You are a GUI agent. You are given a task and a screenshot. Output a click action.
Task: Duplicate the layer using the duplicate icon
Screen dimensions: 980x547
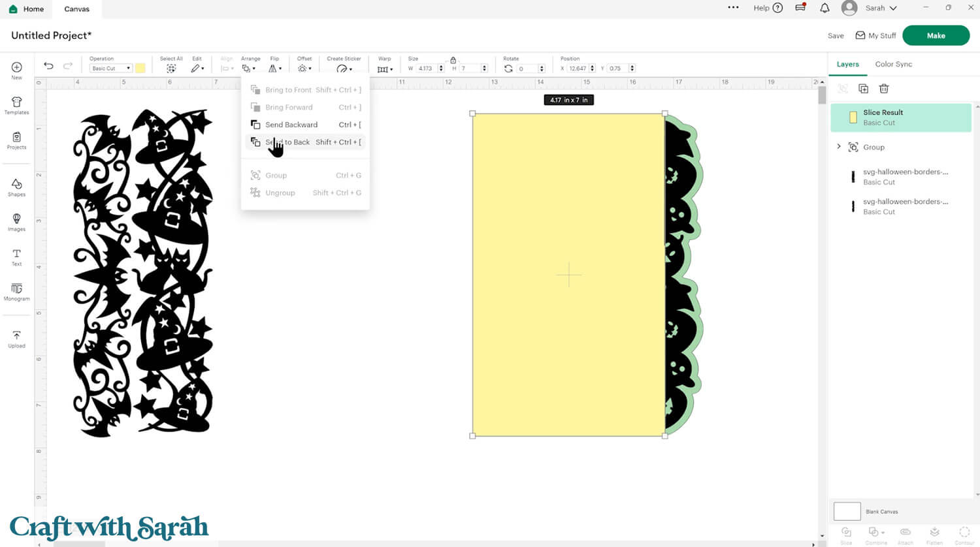point(863,89)
